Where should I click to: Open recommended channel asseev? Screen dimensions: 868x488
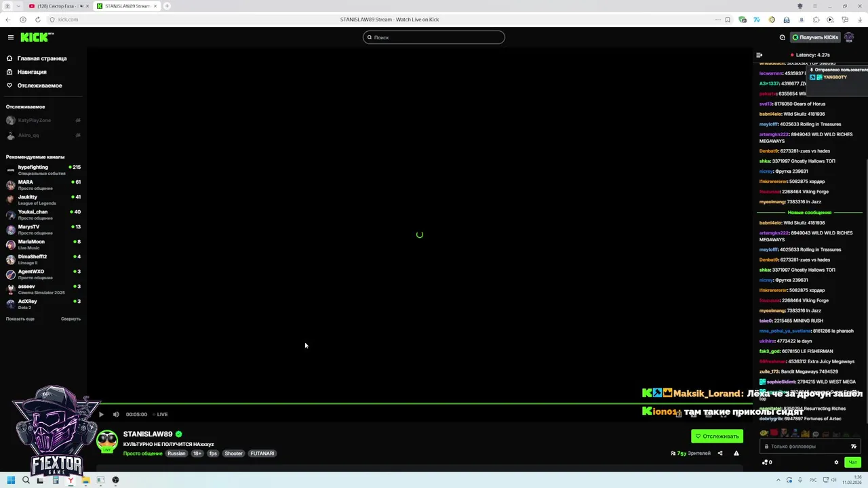click(x=43, y=289)
